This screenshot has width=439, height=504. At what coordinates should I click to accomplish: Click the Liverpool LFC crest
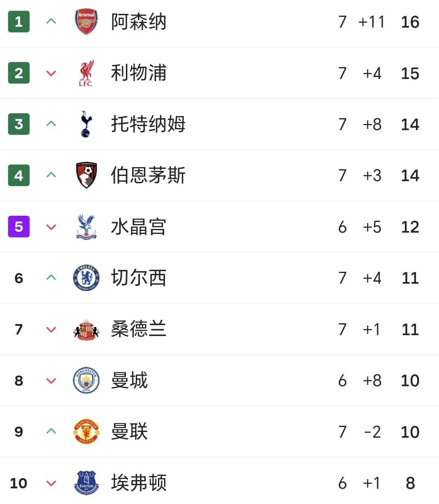click(86, 73)
